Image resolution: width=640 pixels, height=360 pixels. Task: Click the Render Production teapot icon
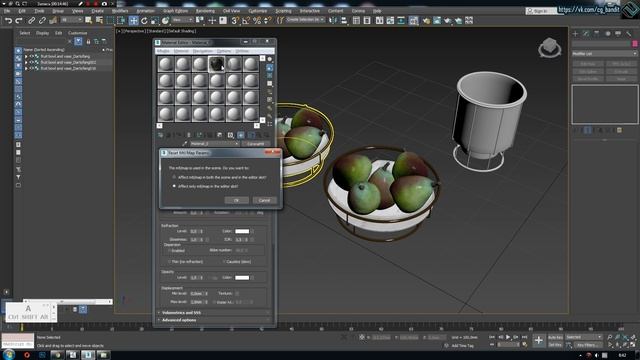pos(448,20)
